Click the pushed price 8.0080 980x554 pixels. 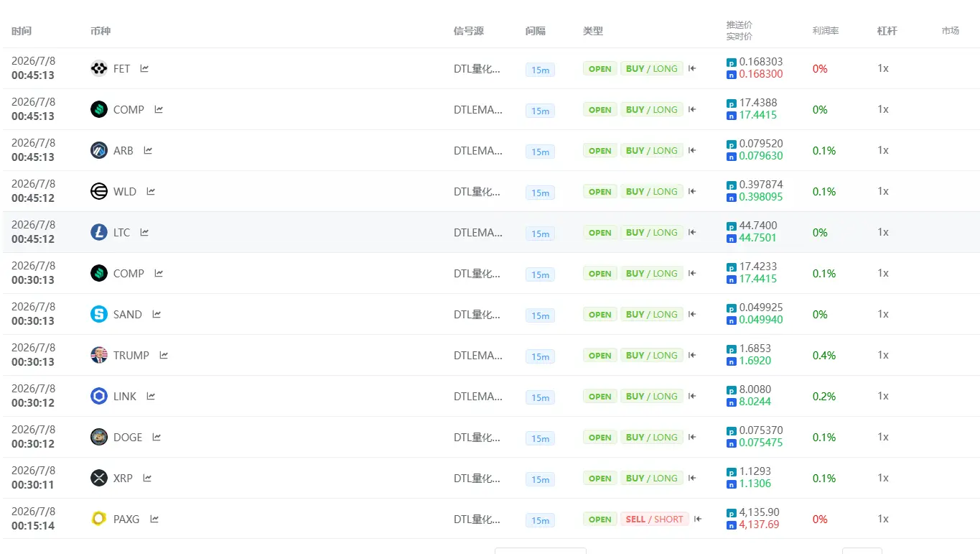(x=755, y=389)
